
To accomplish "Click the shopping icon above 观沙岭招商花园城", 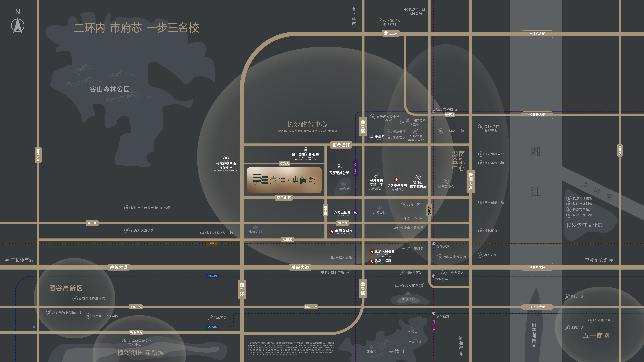I will [x=418, y=177].
